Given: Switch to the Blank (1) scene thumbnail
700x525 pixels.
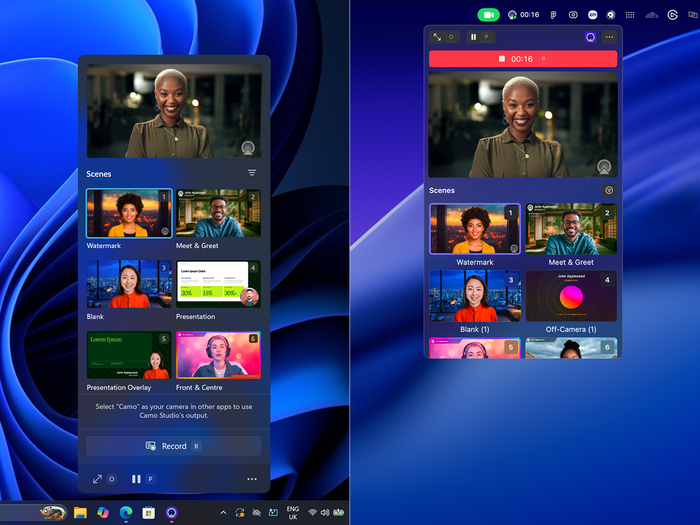Looking at the screenshot, I should click(475, 296).
